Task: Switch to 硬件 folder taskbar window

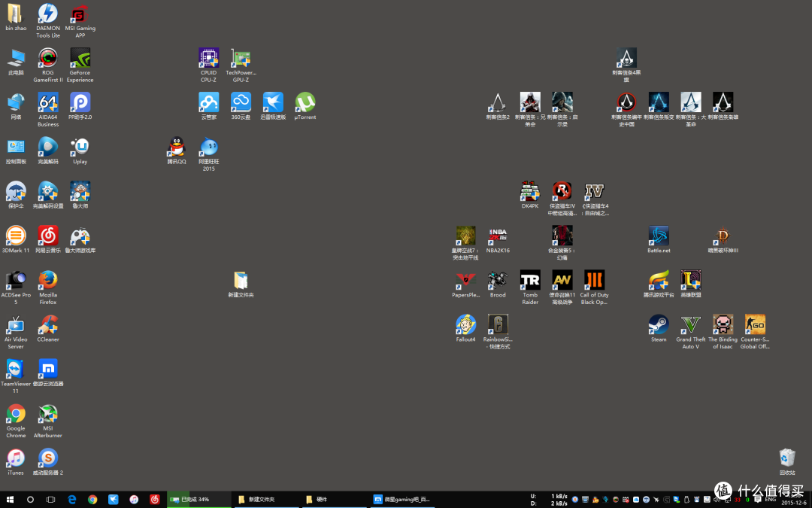Action: click(334, 499)
